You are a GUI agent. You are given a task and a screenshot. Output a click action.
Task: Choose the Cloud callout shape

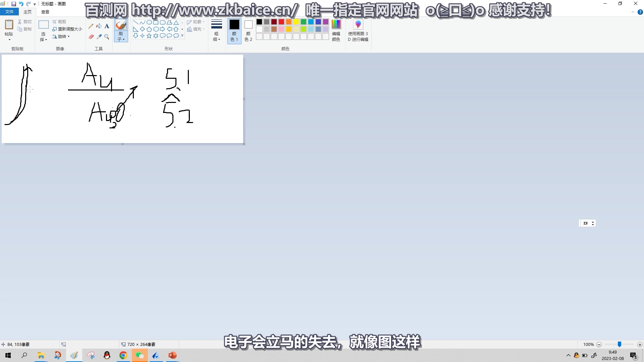point(176,36)
